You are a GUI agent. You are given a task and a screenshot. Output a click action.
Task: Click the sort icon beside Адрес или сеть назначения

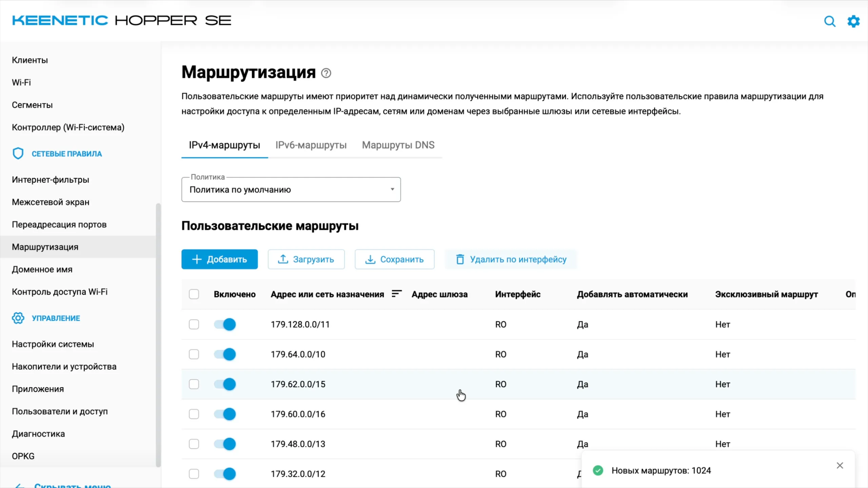(x=396, y=293)
